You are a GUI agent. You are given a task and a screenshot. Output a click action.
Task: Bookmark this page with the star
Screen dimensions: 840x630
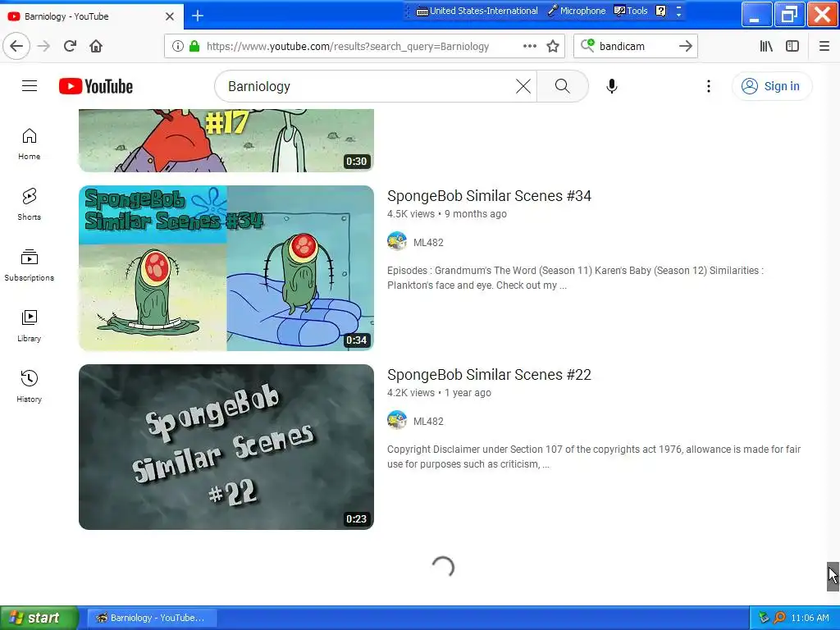click(x=553, y=46)
